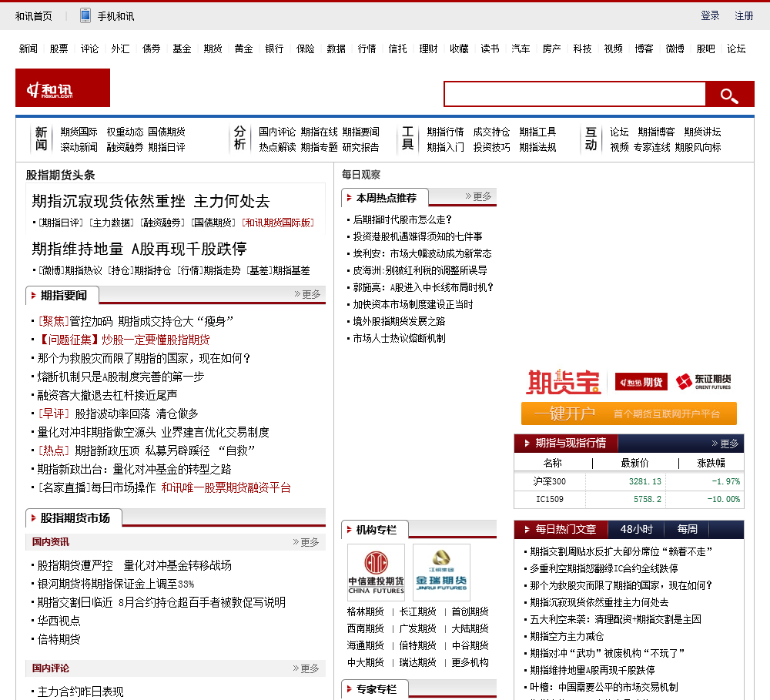770x700 pixels.
Task: Switch to 48小时 tab in hot articles
Action: pyautogui.click(x=637, y=530)
